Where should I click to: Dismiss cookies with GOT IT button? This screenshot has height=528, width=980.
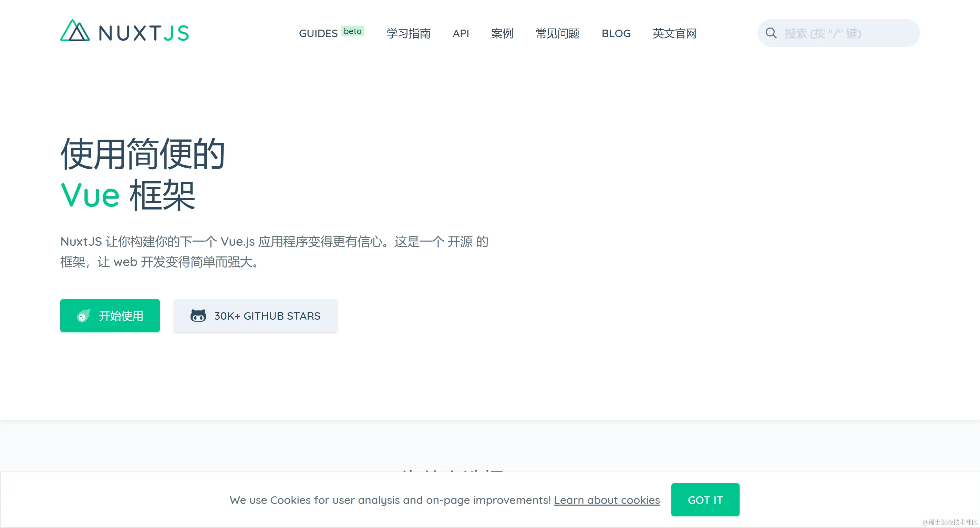click(x=705, y=500)
